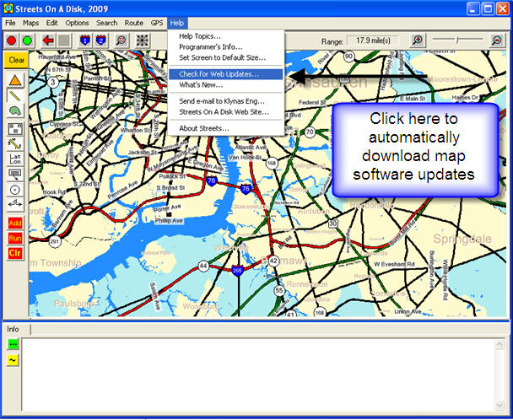Open the Route menu

click(134, 23)
